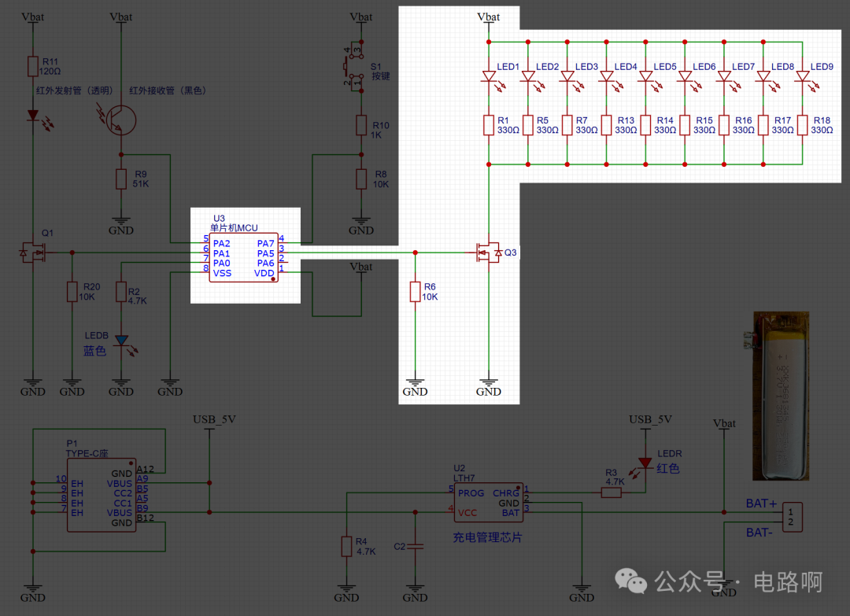Select resistor R4 4.7K
The height and width of the screenshot is (616, 850).
[346, 546]
